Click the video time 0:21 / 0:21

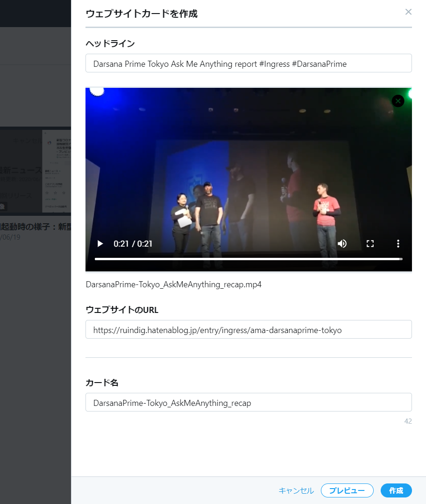pyautogui.click(x=133, y=244)
